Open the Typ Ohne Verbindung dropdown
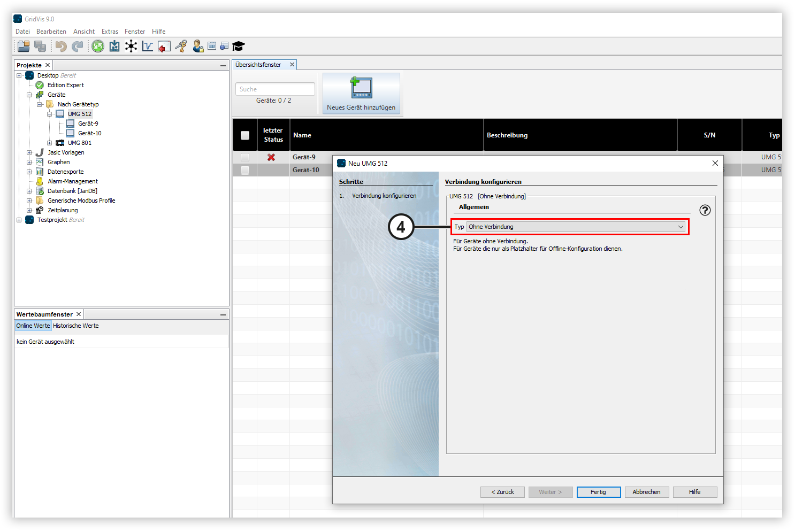The image size is (795, 532). tap(576, 227)
